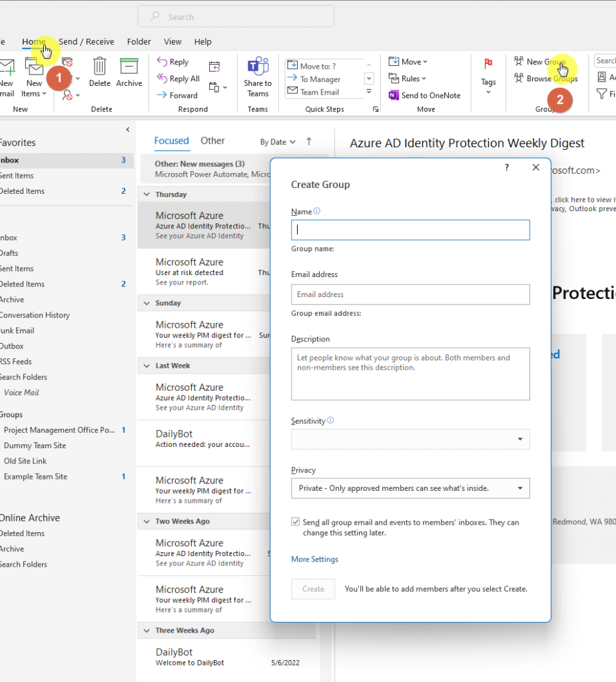Click the Share to Teams icon
616x682 pixels.
pyautogui.click(x=258, y=66)
